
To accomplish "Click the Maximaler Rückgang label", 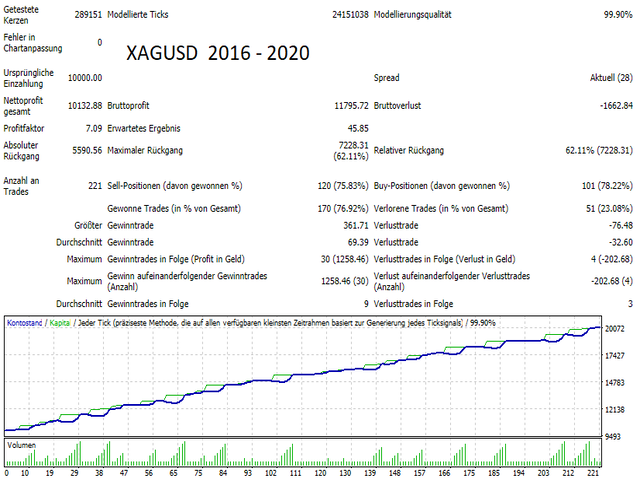I will (x=145, y=151).
